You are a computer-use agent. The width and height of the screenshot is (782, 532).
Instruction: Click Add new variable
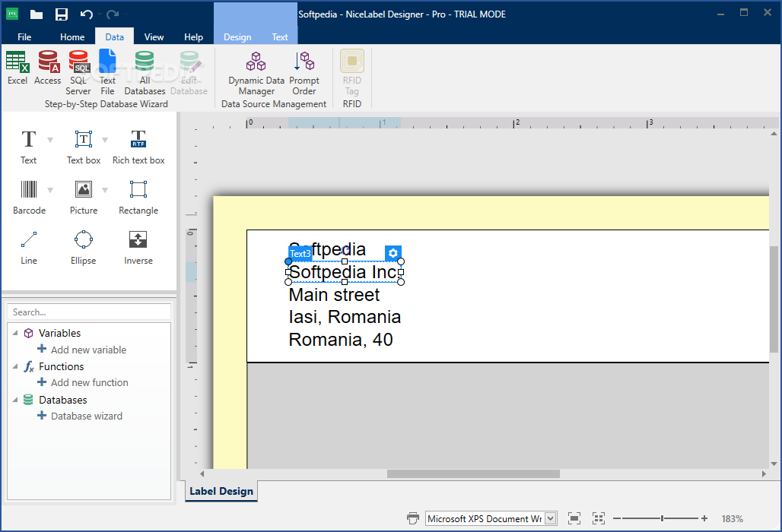82,350
